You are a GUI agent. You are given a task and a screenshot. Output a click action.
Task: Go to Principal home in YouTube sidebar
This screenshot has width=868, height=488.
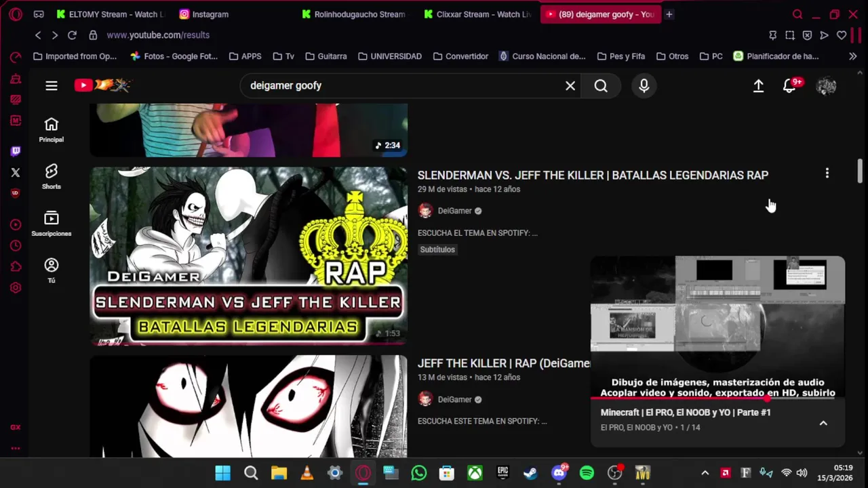(52, 130)
